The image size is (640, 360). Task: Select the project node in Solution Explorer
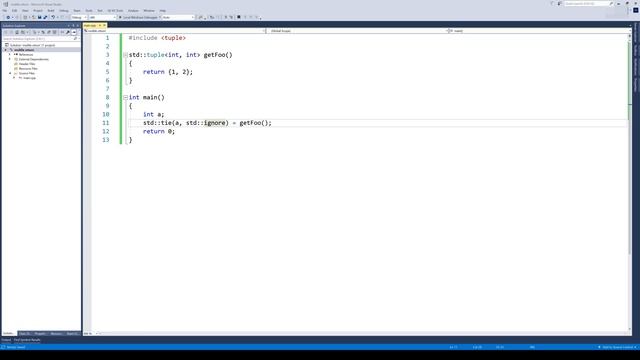tap(24, 50)
